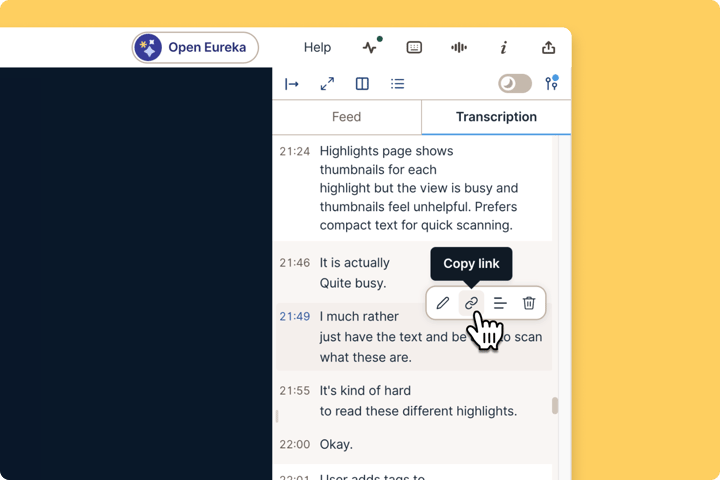This screenshot has height=480, width=720.
Task: Select the Transcription tab
Action: tap(496, 117)
